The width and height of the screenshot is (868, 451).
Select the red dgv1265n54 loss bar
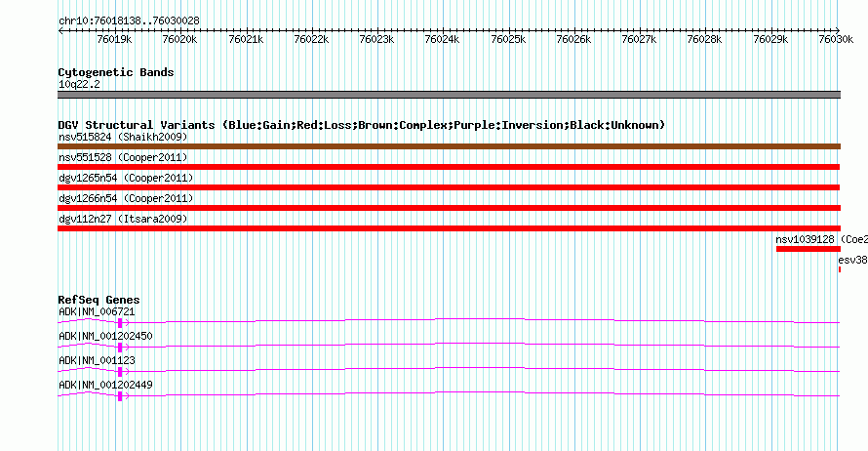(449, 187)
